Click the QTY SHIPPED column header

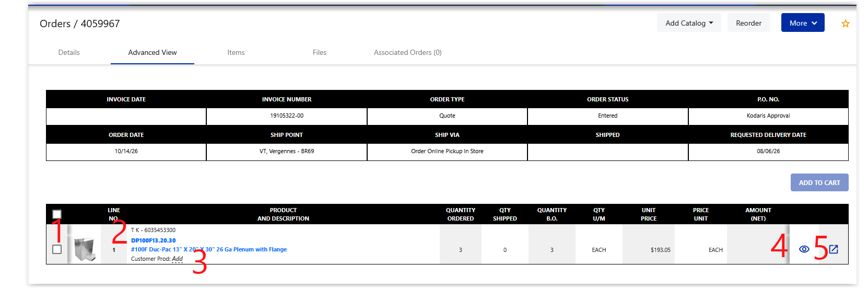(505, 214)
